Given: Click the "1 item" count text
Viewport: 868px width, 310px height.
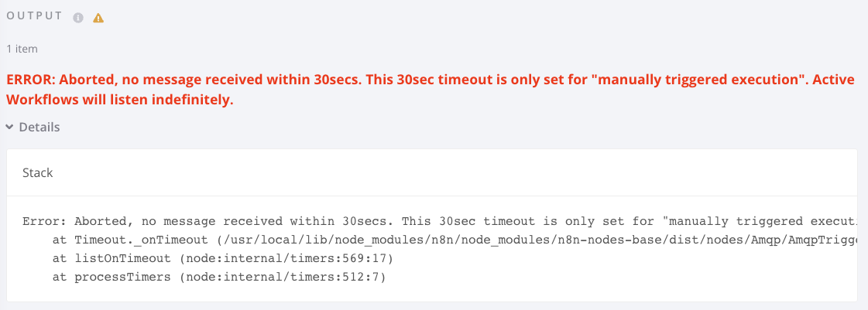Looking at the screenshot, I should pyautogui.click(x=22, y=49).
